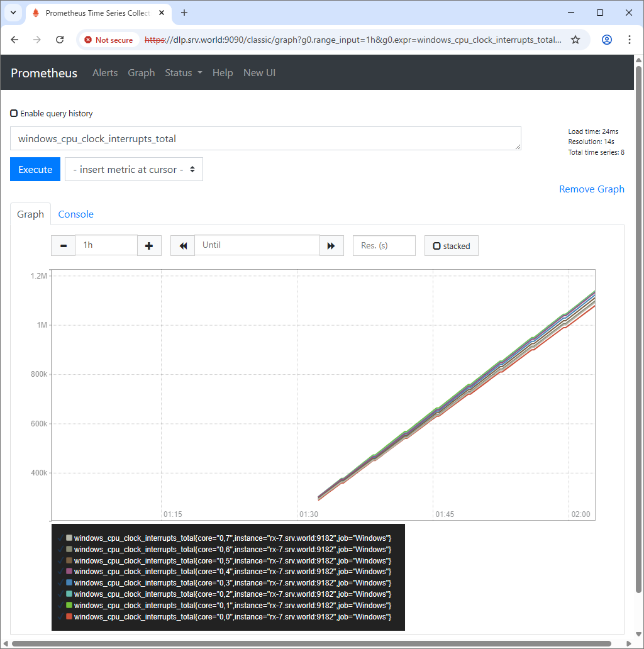Shift the time window back with the rewind arrows
This screenshot has height=649, width=644.
point(182,245)
